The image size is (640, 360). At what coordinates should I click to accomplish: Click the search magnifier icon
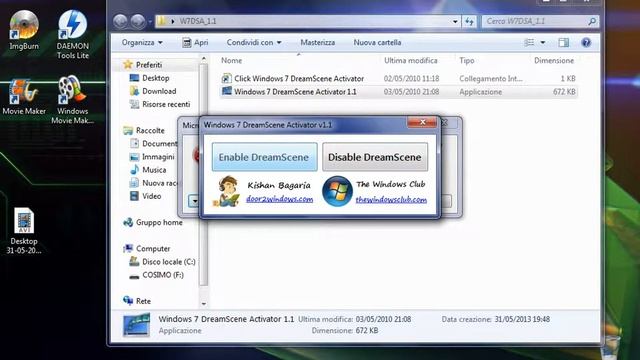point(592,21)
